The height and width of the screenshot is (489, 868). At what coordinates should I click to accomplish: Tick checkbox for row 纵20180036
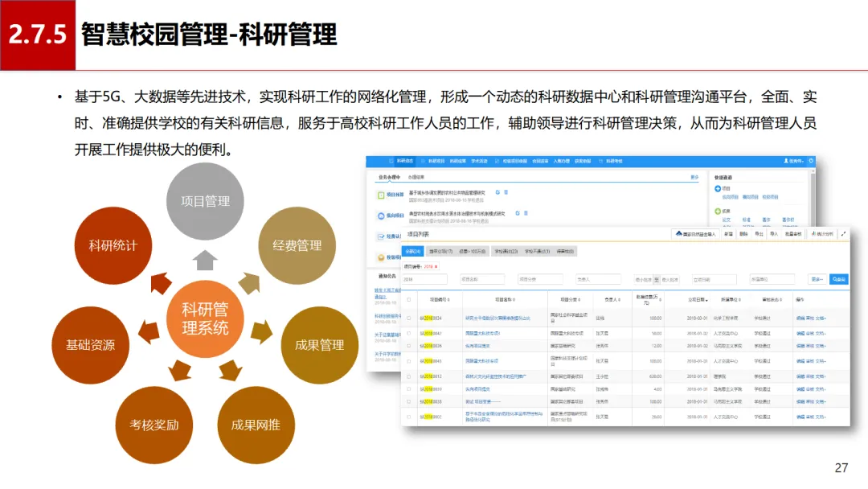[409, 346]
